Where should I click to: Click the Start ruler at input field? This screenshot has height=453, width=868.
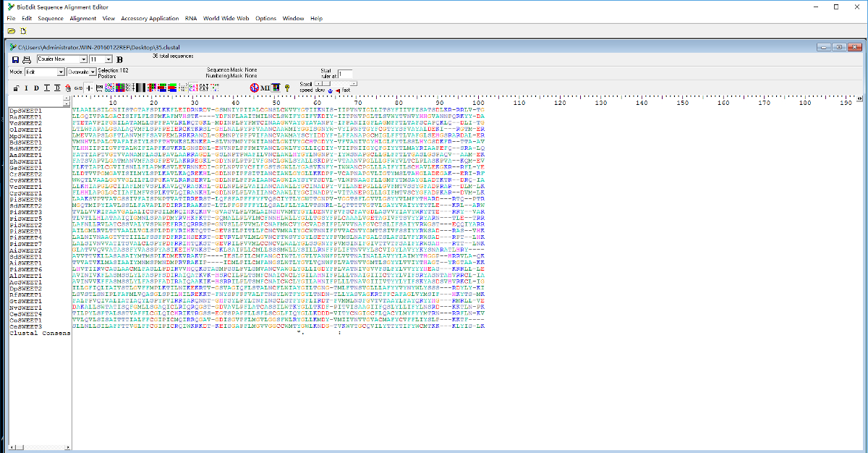pyautogui.click(x=345, y=74)
